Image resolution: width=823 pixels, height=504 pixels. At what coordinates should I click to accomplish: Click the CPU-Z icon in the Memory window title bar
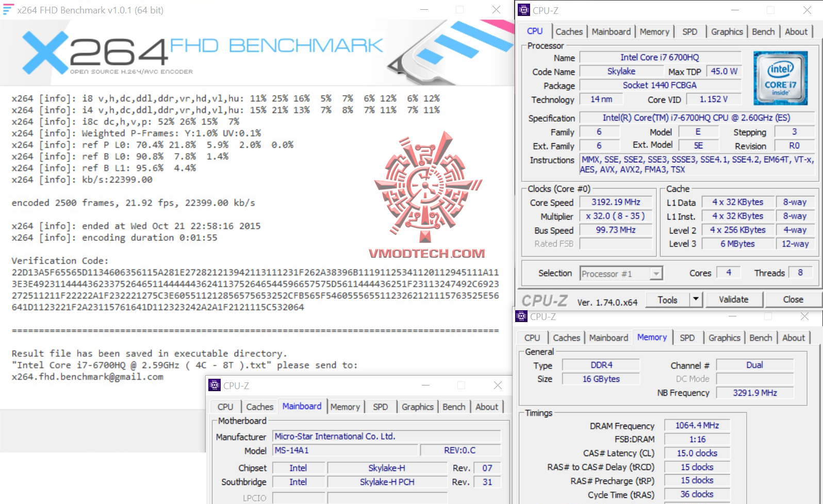click(521, 316)
